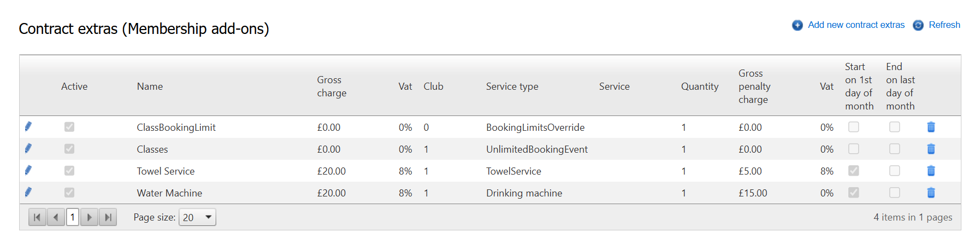Click Add new contract extras link
980x249 pixels.
coord(855,25)
